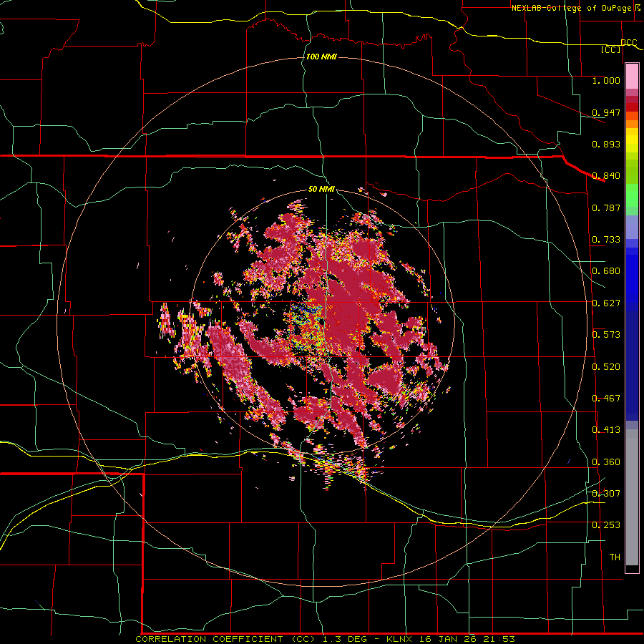Click the CORRELATION COEFFICIENT (CC) caption text
Image resolution: width=644 pixels, height=644 pixels.
pyautogui.click(x=225, y=639)
